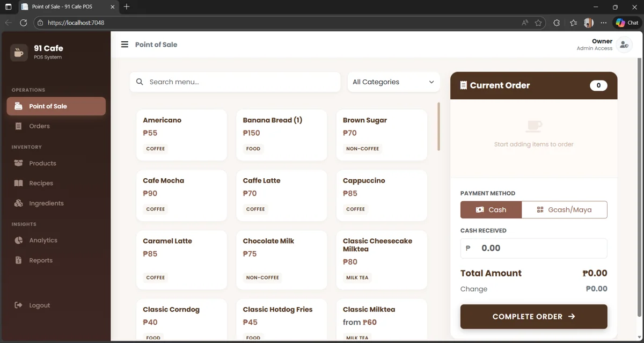
Task: Click the Complete Order button
Action: point(533,317)
